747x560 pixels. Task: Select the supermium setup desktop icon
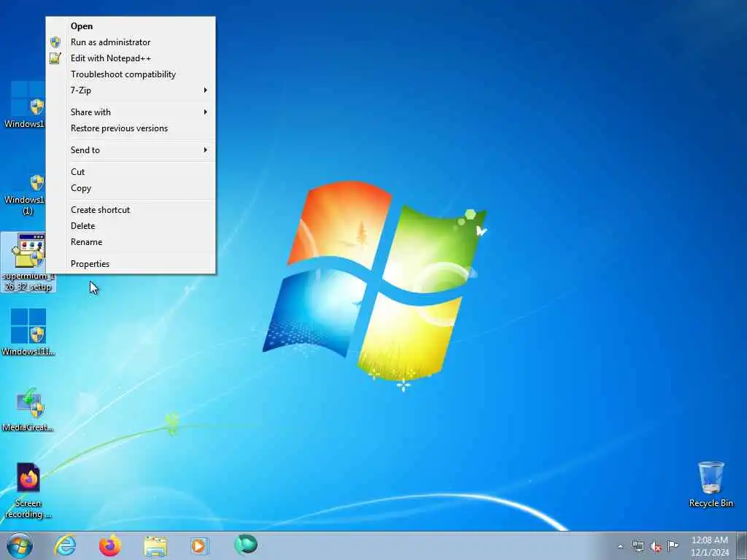click(x=28, y=262)
